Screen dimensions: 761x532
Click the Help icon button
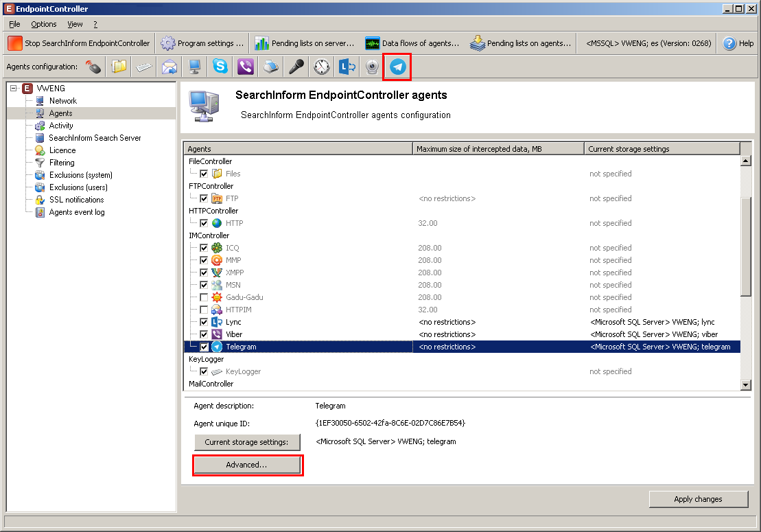pyautogui.click(x=738, y=43)
